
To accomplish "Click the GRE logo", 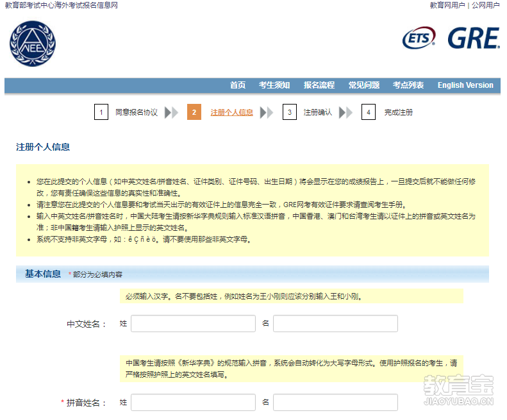I will click(474, 38).
